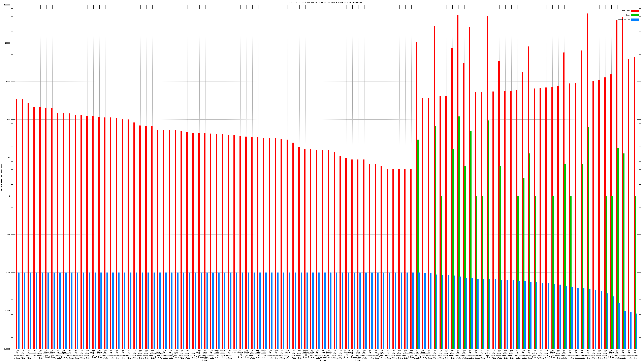Click the leftmost blue score bar
This screenshot has height=362, width=644.
point(19,310)
